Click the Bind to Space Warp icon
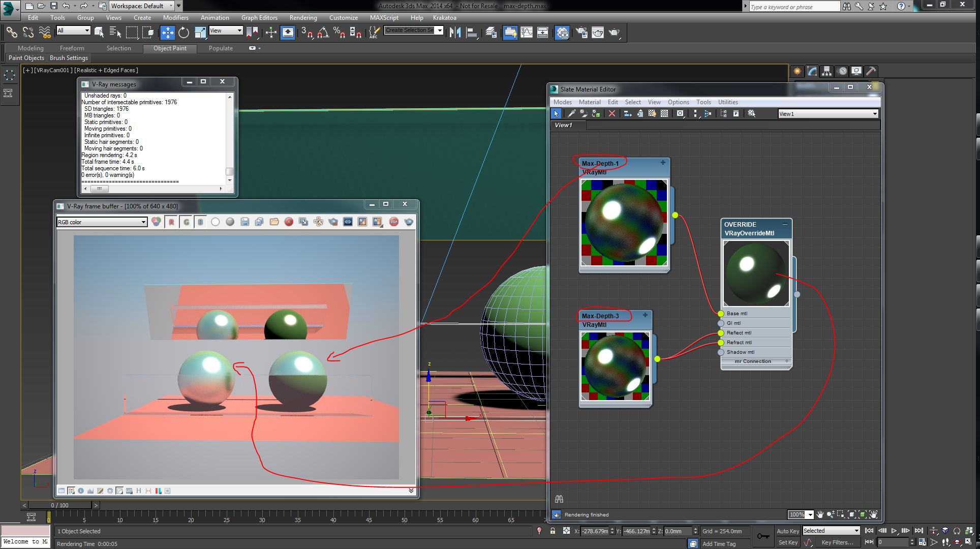 [45, 33]
